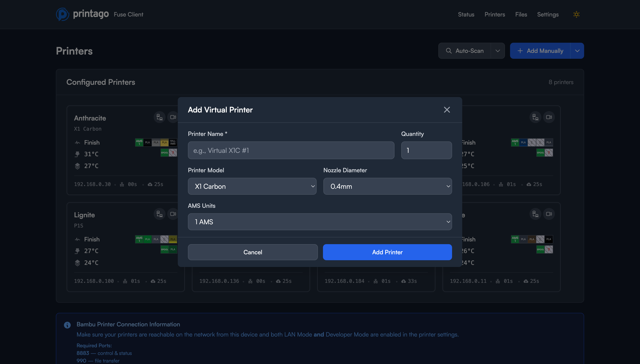Open the camera view for Anthracite printer
Screen dimensions: 640x364
(x=172, y=117)
